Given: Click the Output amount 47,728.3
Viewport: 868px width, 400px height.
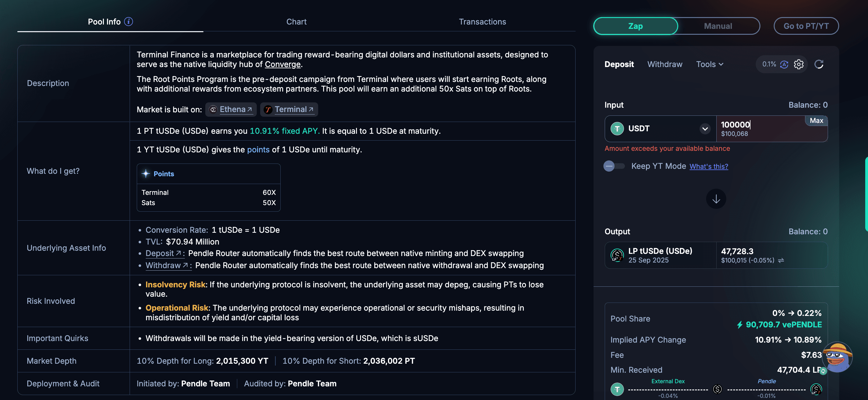Looking at the screenshot, I should click(x=737, y=251).
